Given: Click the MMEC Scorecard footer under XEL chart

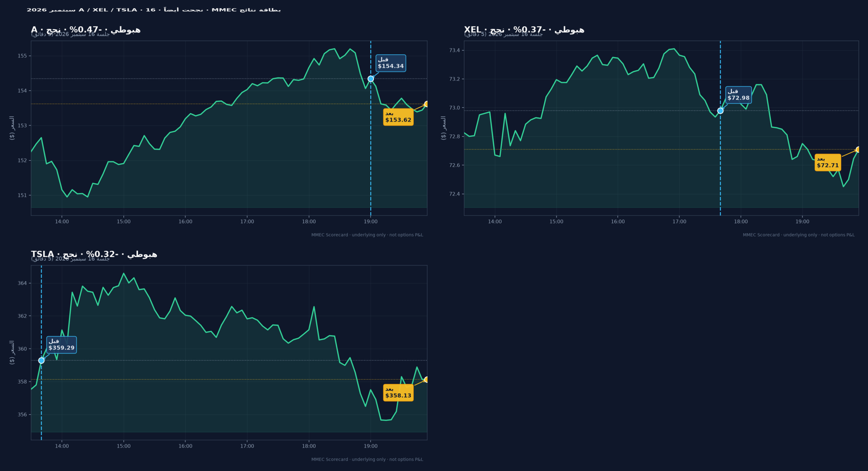Looking at the screenshot, I should point(799,235).
